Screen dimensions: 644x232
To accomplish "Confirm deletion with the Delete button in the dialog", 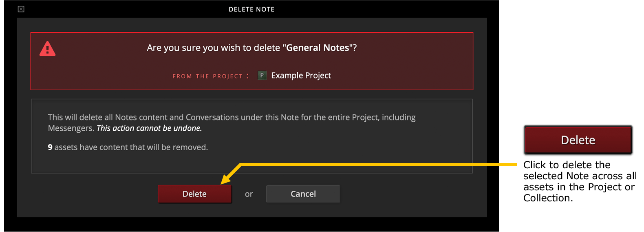I will 195,194.
